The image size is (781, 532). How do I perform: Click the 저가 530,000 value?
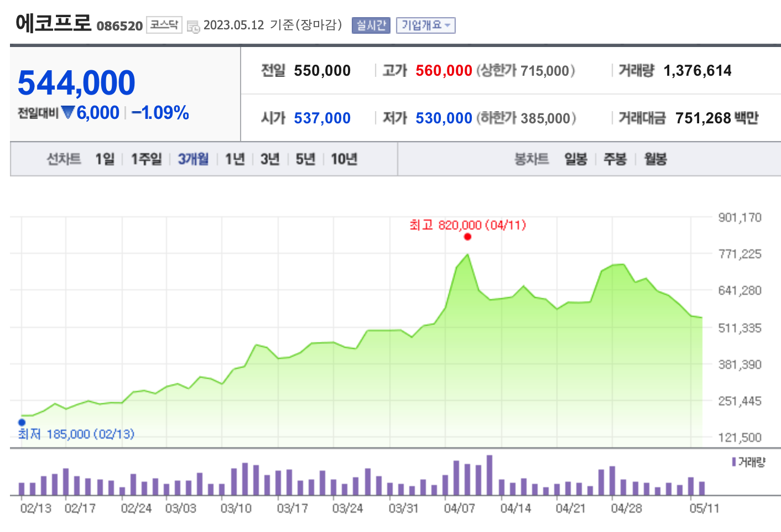point(444,118)
